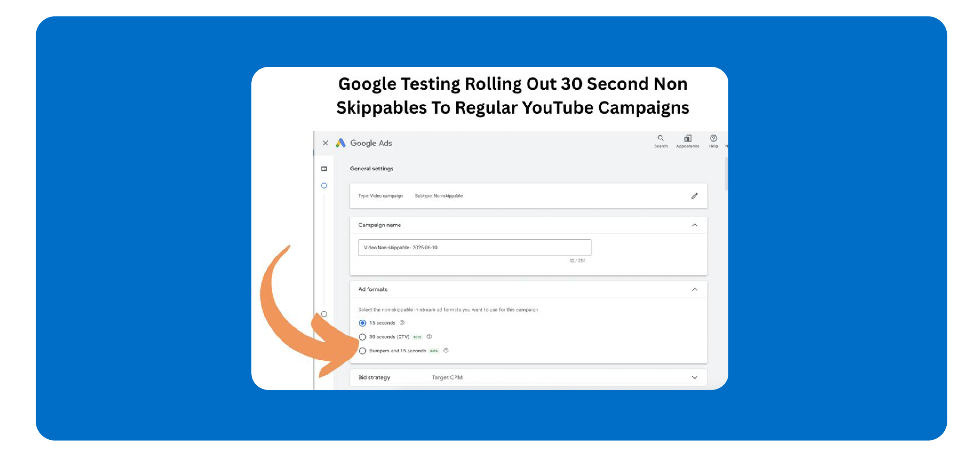Click the "Select the non-skippable in-stream" instruction text
Screen dimensions: 980x457
(448, 310)
